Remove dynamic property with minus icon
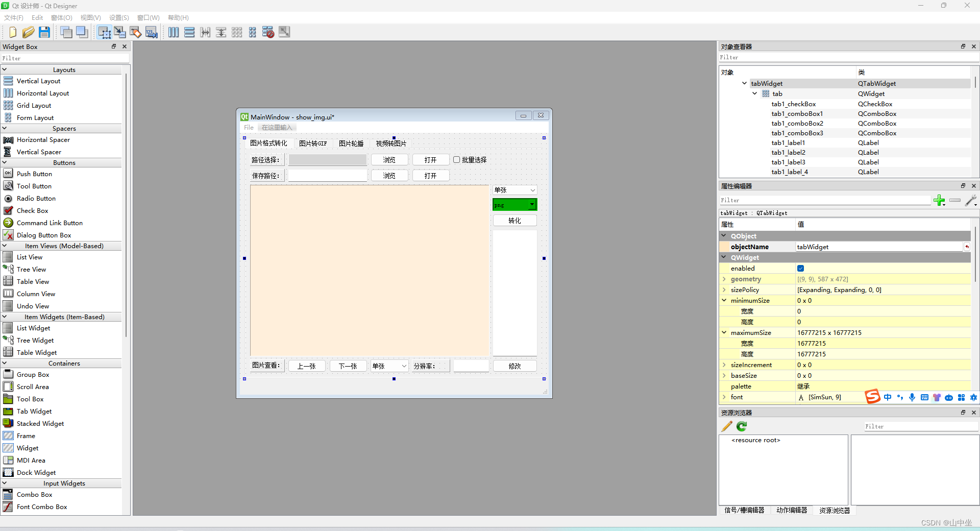The width and height of the screenshot is (980, 531). (x=955, y=200)
